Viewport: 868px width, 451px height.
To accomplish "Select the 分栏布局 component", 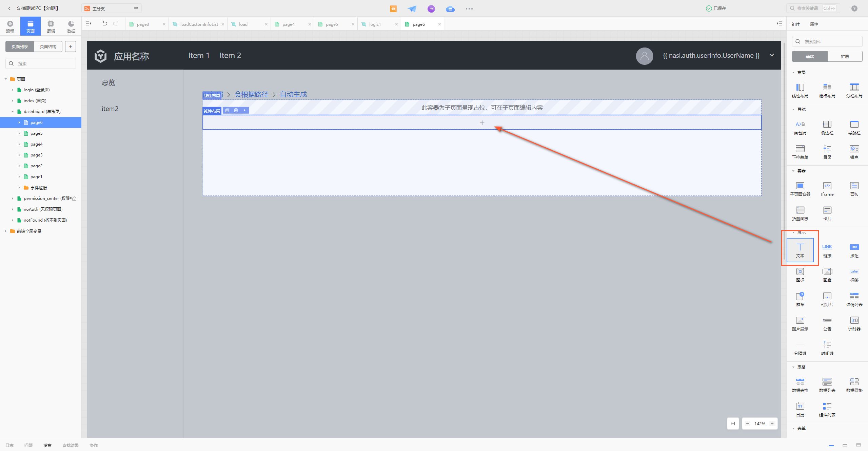I will click(854, 90).
